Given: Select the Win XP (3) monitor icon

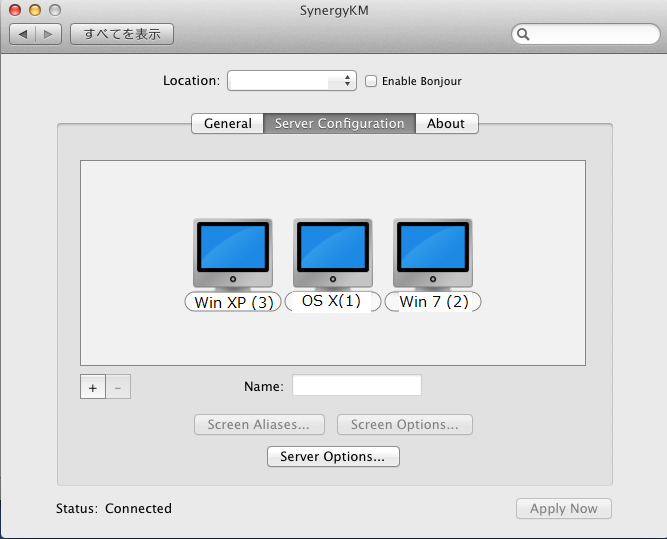Looking at the screenshot, I should click(x=233, y=253).
